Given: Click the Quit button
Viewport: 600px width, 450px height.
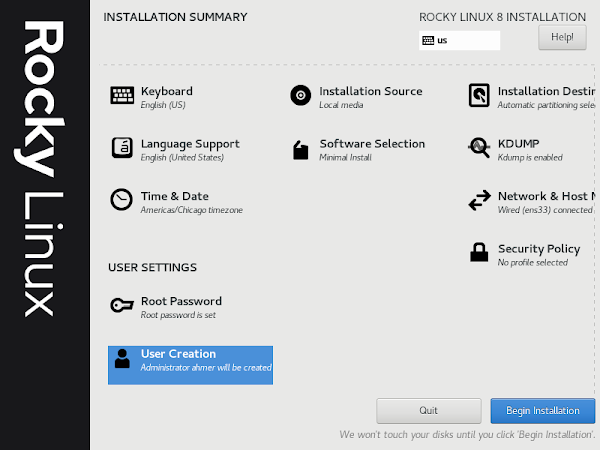Looking at the screenshot, I should coord(429,411).
